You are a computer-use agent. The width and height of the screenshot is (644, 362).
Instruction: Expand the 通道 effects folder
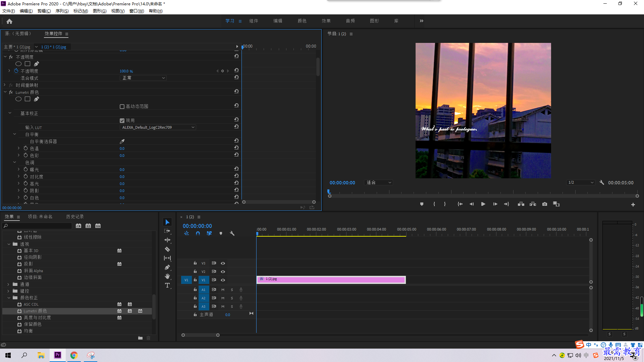8,284
